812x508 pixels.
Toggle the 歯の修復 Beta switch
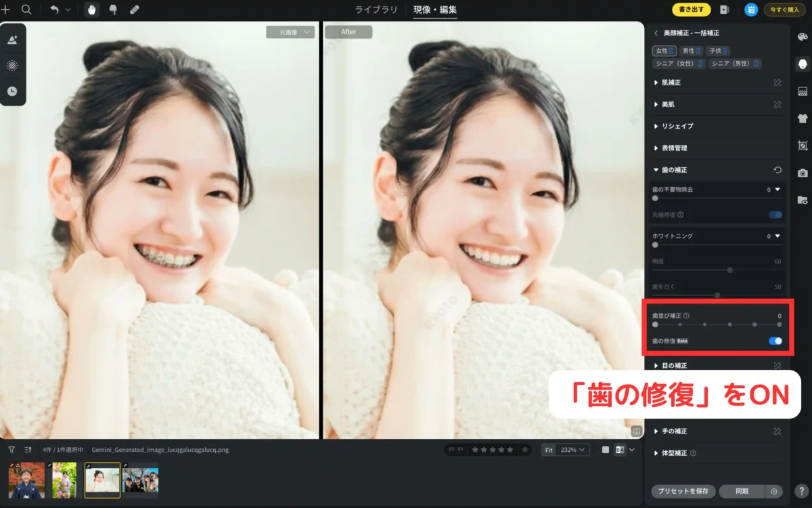tap(775, 341)
